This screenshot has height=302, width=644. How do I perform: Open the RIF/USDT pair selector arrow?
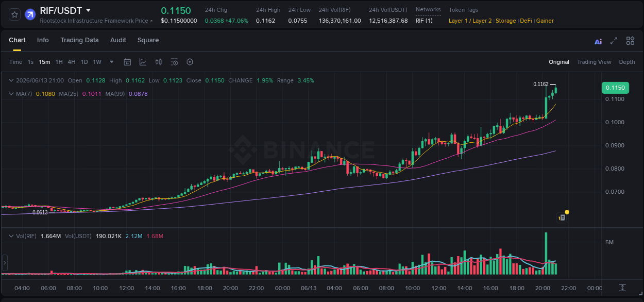tap(88, 10)
